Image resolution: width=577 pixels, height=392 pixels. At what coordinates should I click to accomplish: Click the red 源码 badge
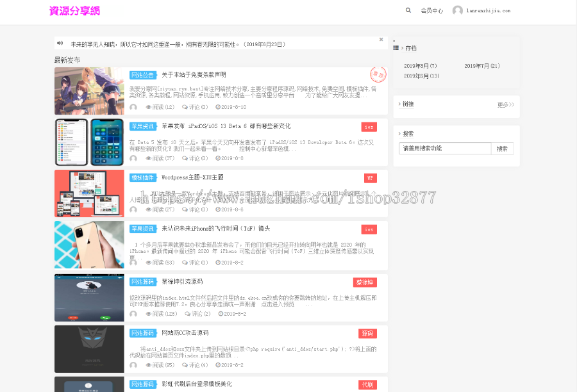(x=367, y=334)
